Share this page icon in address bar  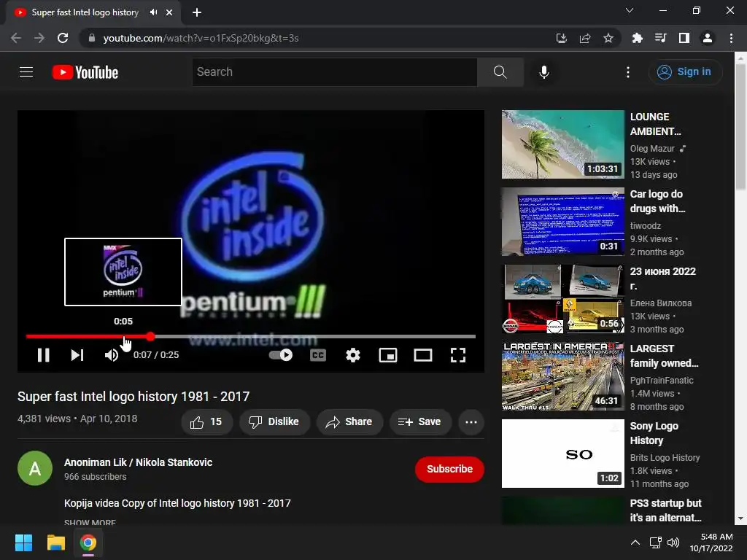click(585, 38)
